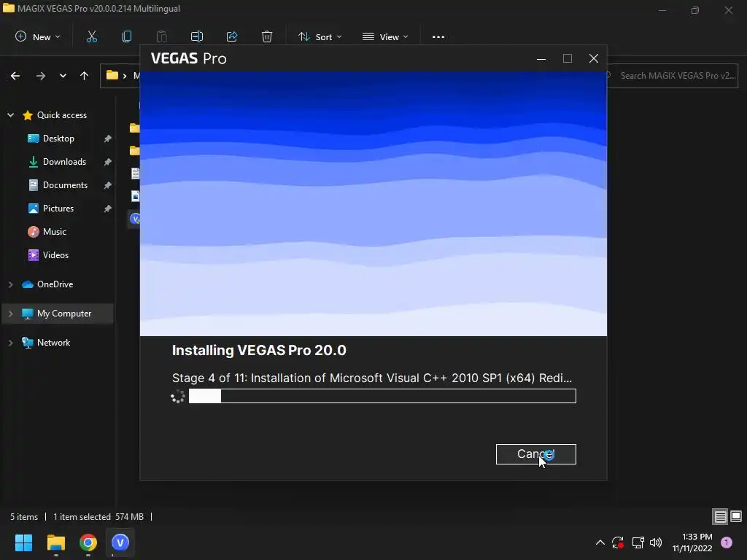The width and height of the screenshot is (747, 560).
Task: Cancel the VEGAS Pro installation
Action: [x=535, y=454]
